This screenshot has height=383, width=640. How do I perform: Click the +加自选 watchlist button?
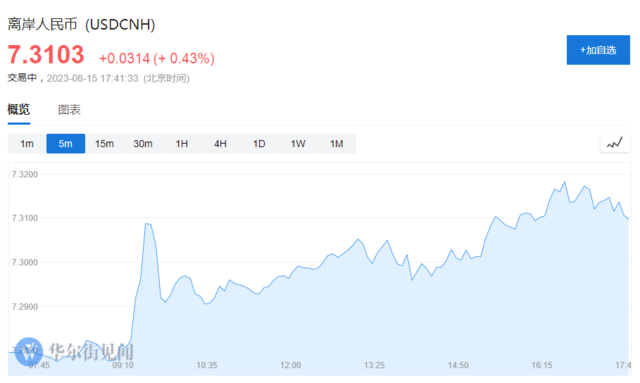pos(598,50)
